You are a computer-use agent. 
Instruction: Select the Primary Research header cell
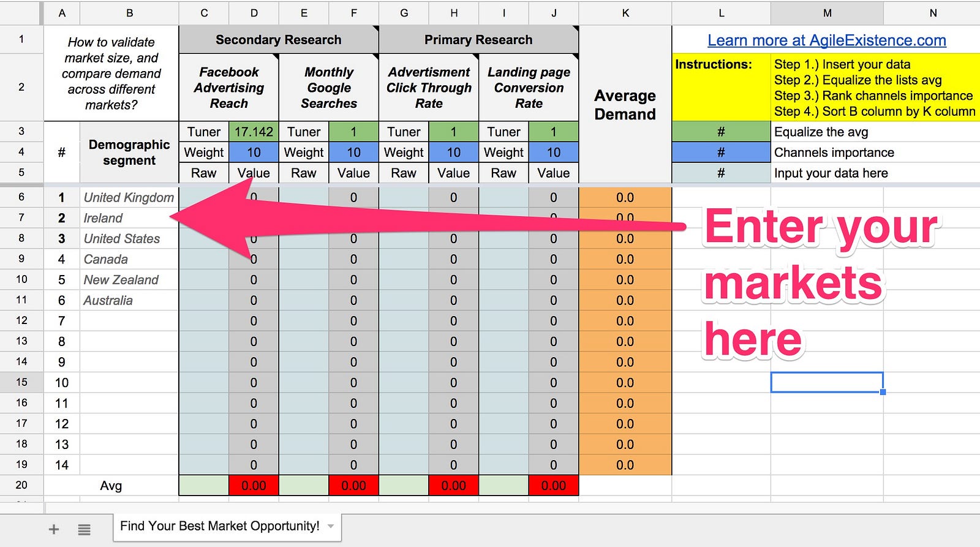click(478, 40)
